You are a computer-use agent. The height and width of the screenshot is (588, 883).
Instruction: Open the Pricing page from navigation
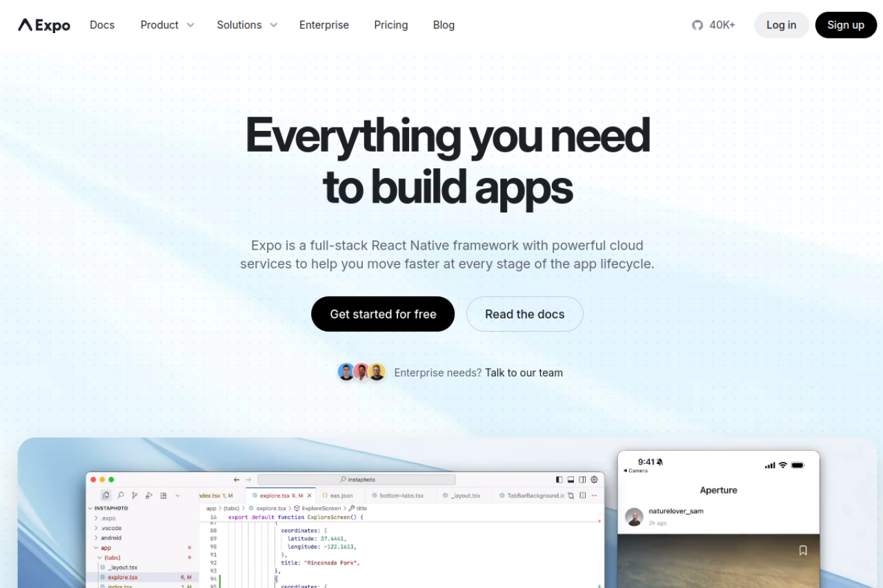point(390,25)
